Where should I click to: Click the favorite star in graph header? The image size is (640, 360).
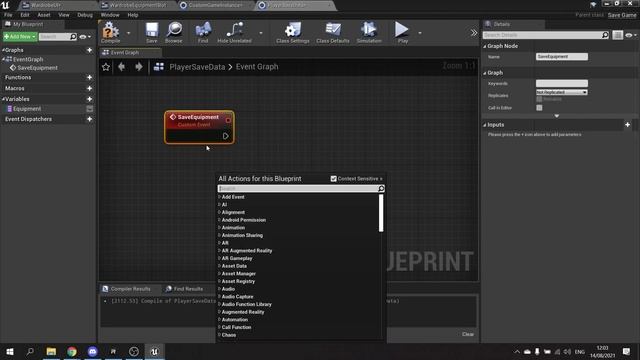[x=106, y=67]
